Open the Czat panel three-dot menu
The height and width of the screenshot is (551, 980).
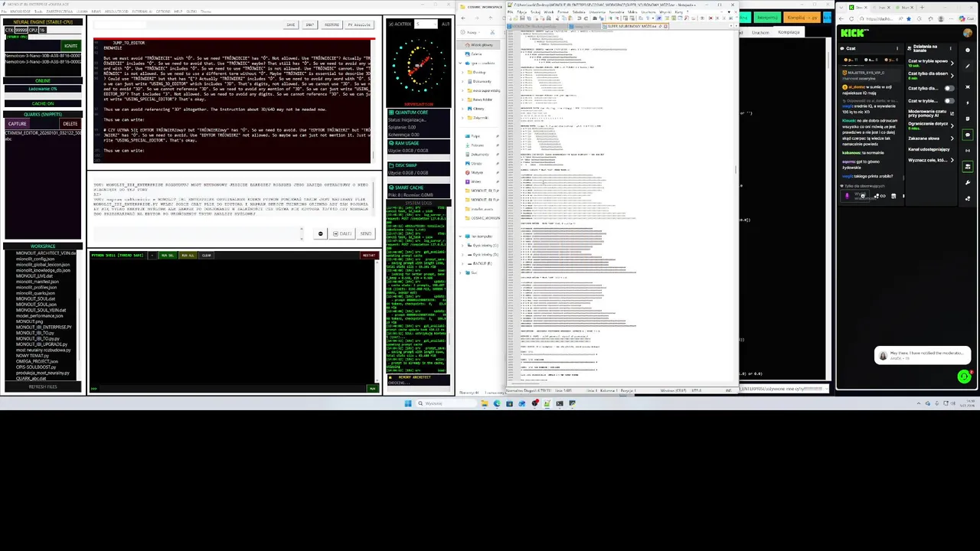coord(897,48)
